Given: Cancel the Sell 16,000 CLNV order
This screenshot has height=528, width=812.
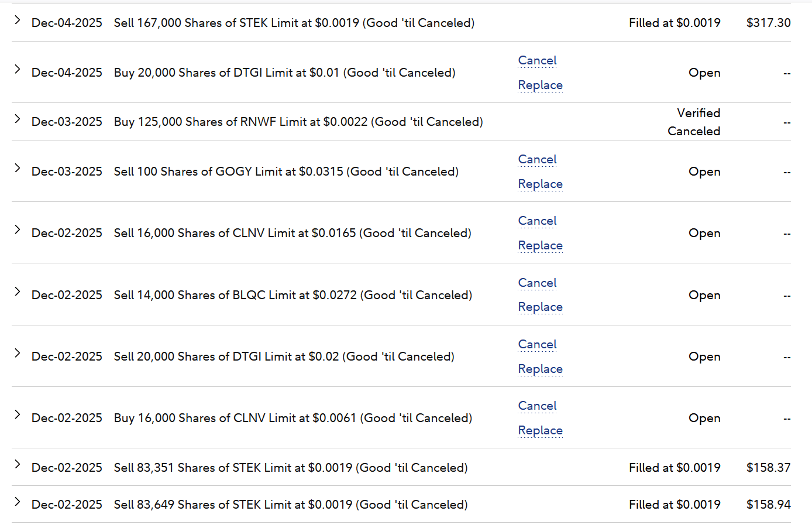Looking at the screenshot, I should coord(537,221).
